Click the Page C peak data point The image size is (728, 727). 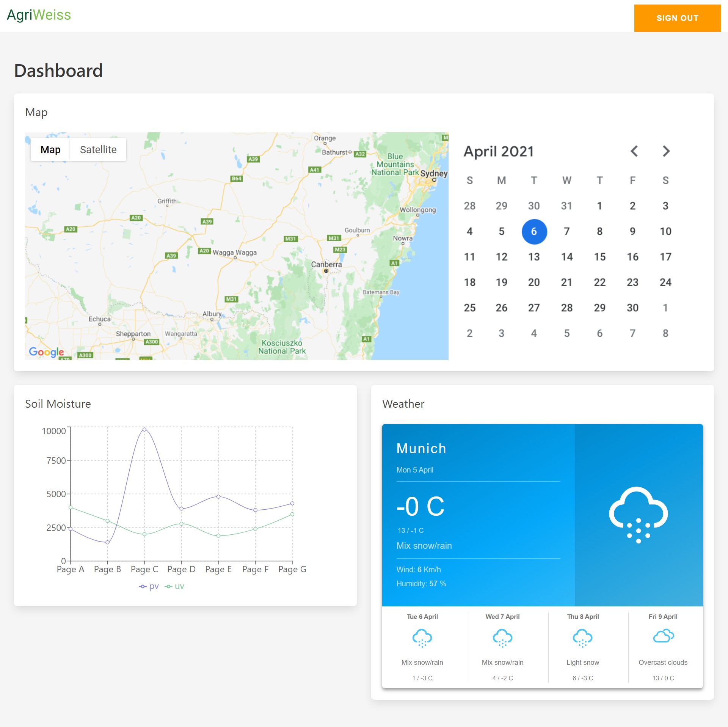[144, 429]
